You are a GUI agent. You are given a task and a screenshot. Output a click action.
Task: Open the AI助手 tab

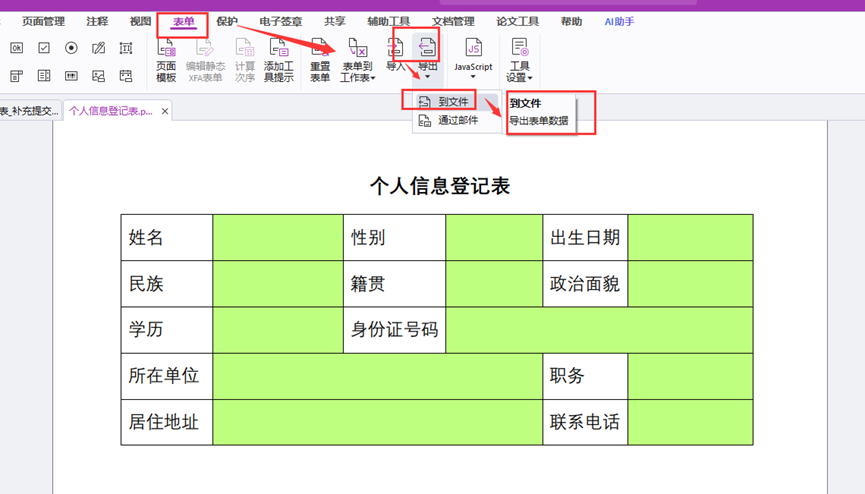point(619,22)
